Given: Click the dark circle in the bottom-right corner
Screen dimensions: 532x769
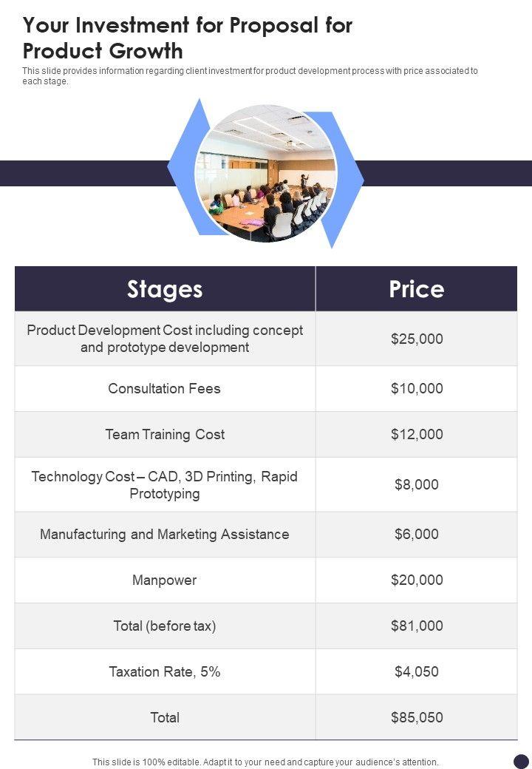Looking at the screenshot, I should pos(522,761).
